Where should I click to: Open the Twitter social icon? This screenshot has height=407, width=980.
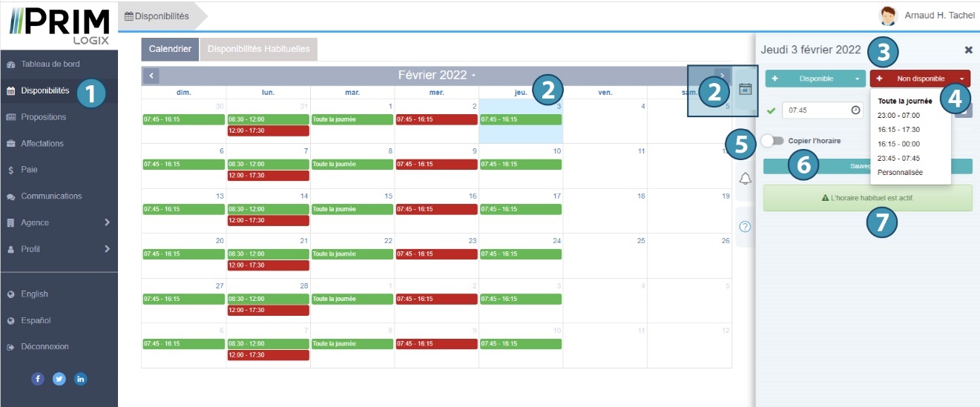59,379
